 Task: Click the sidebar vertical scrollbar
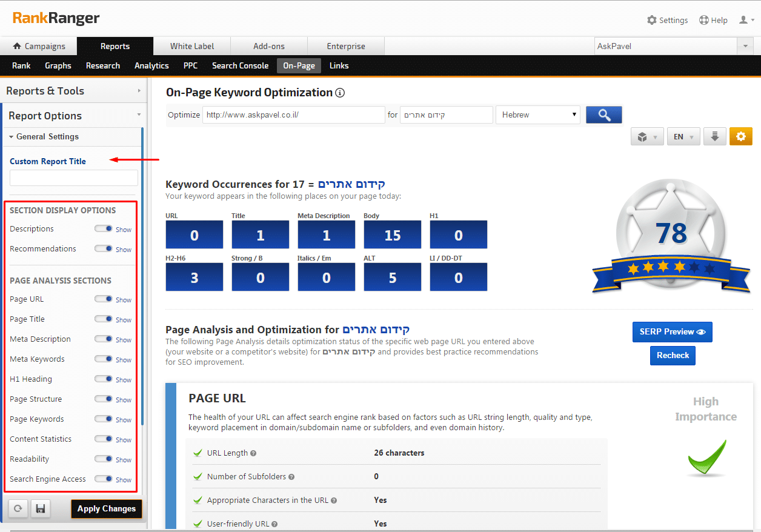(x=142, y=276)
